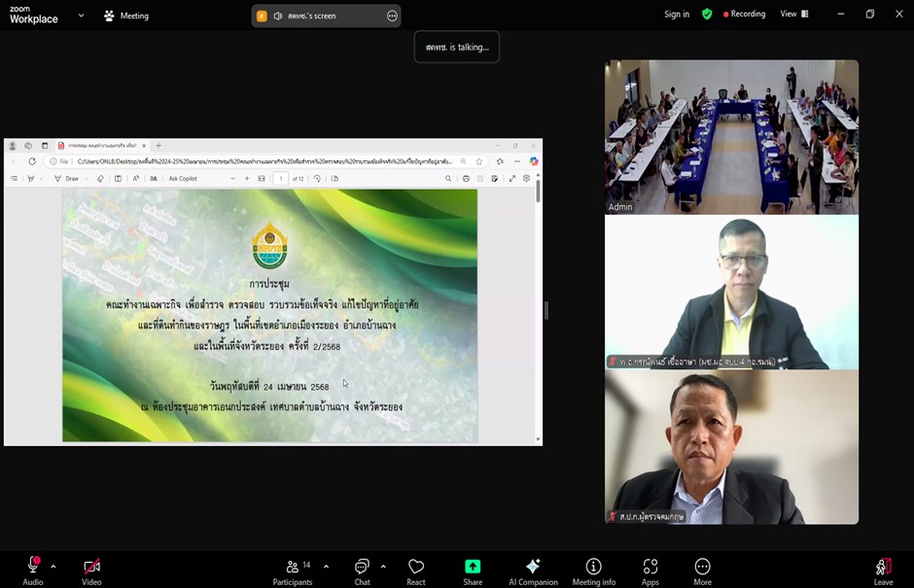This screenshot has width=914, height=588.
Task: Click the orange screen-share avatar icon
Action: click(262, 17)
